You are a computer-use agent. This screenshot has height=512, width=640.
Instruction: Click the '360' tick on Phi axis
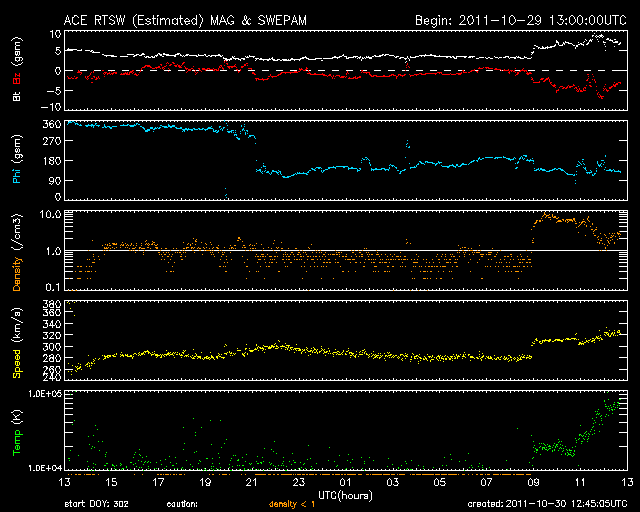click(x=52, y=125)
